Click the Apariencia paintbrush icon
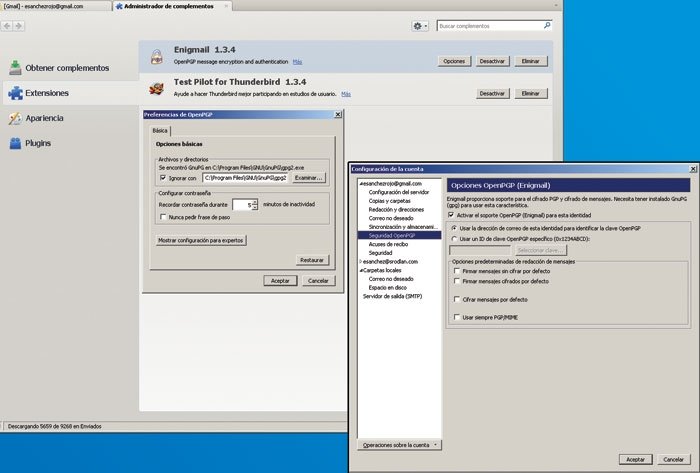This screenshot has height=473, width=700. point(15,118)
